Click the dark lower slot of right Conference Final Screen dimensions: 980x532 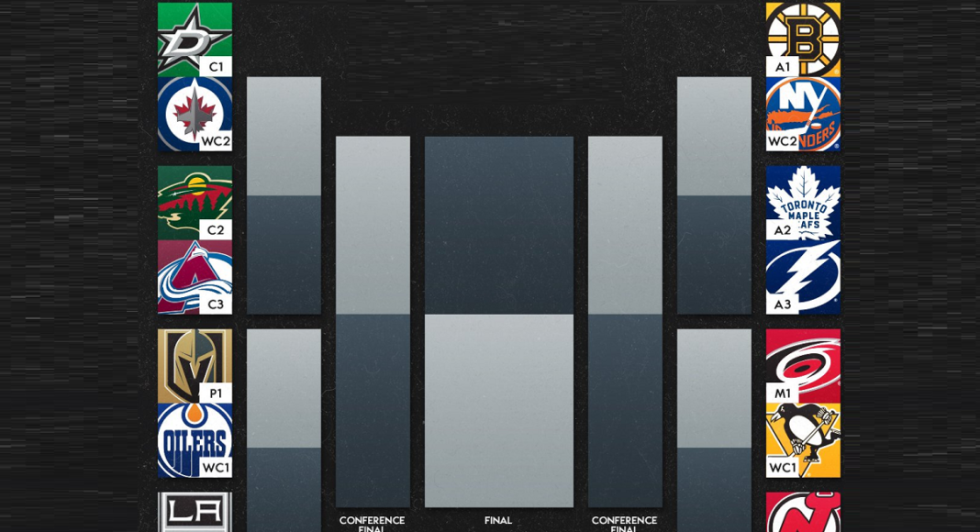pos(625,411)
